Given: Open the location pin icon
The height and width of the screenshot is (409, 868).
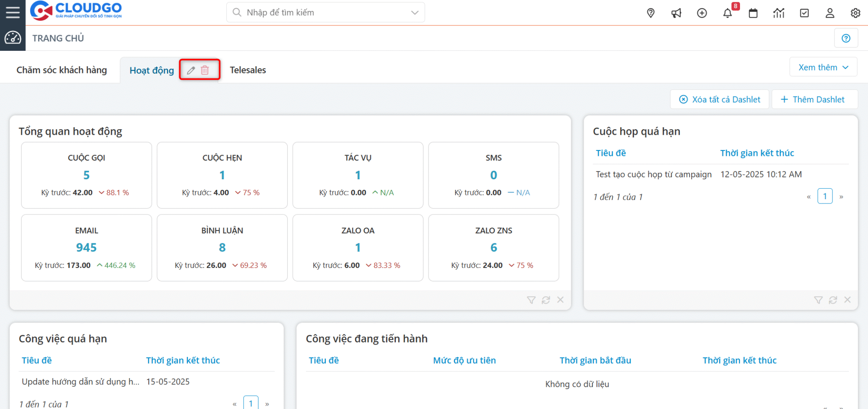Looking at the screenshot, I should pyautogui.click(x=651, y=13).
